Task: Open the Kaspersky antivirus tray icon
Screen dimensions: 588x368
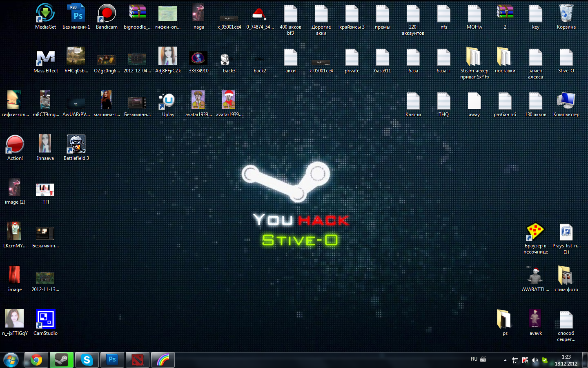Action: coord(525,360)
